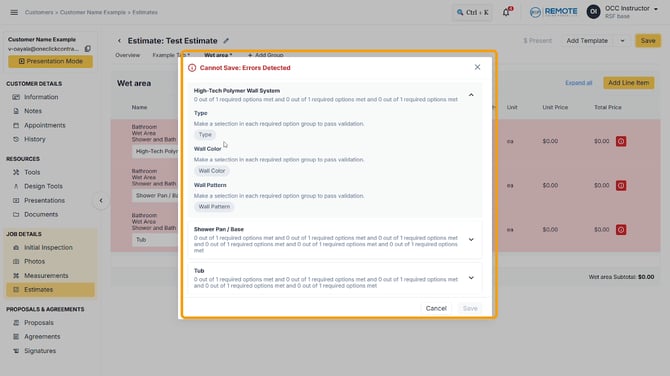The height and width of the screenshot is (376, 670).
Task: Open the hamburger navigation menu
Action: [x=14, y=12]
